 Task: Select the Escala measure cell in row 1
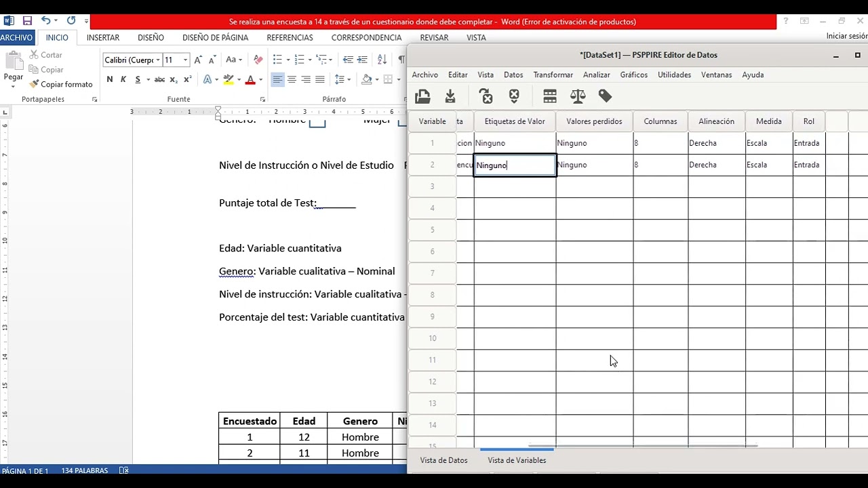pyautogui.click(x=769, y=143)
